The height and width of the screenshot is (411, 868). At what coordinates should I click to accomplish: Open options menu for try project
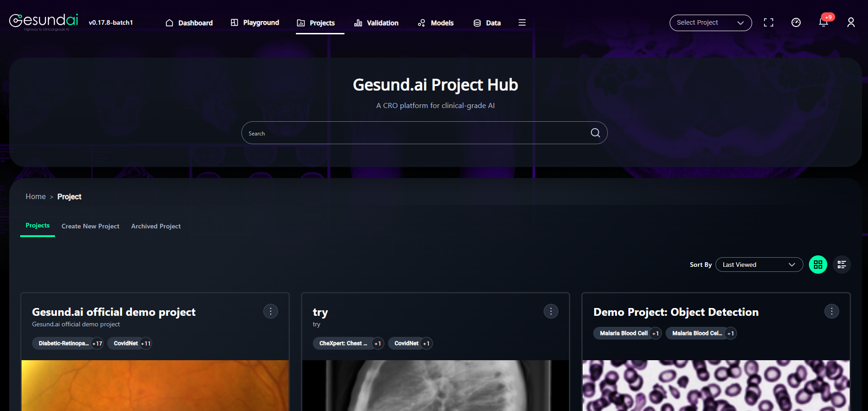coord(551,311)
